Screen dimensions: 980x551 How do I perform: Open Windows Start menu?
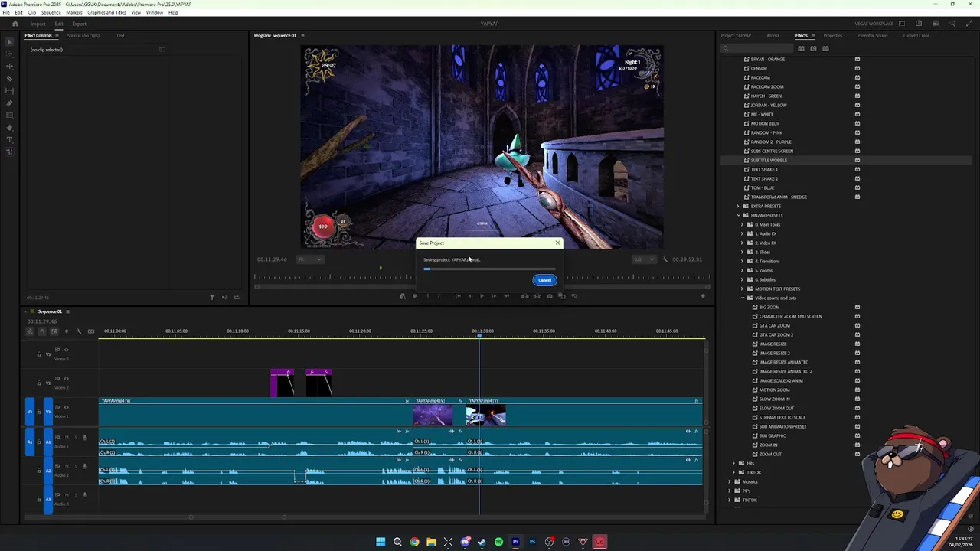point(381,542)
